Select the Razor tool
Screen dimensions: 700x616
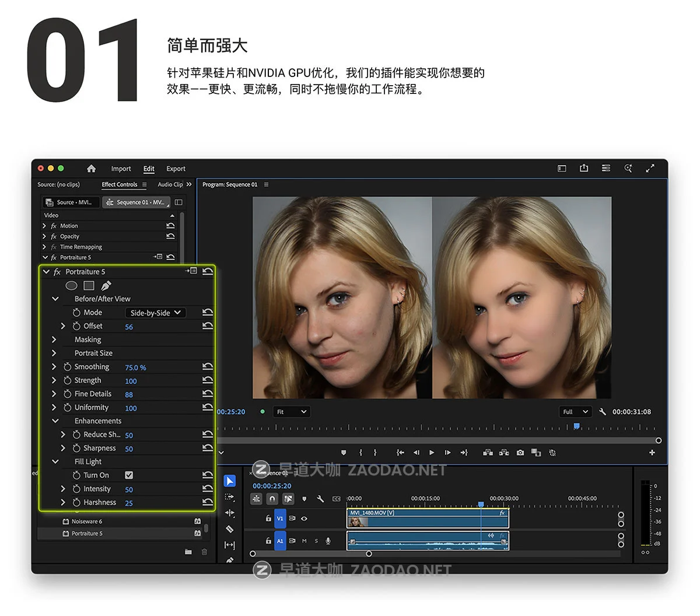(230, 529)
